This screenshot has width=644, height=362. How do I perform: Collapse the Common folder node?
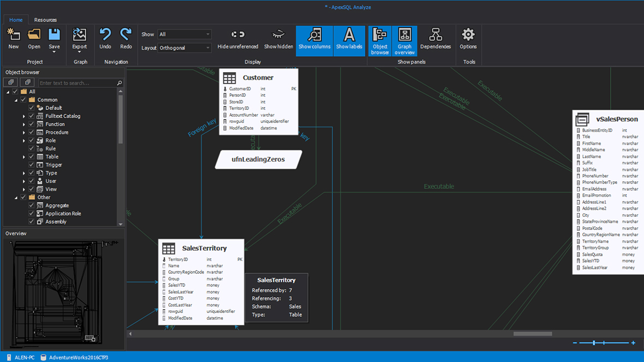click(x=16, y=100)
